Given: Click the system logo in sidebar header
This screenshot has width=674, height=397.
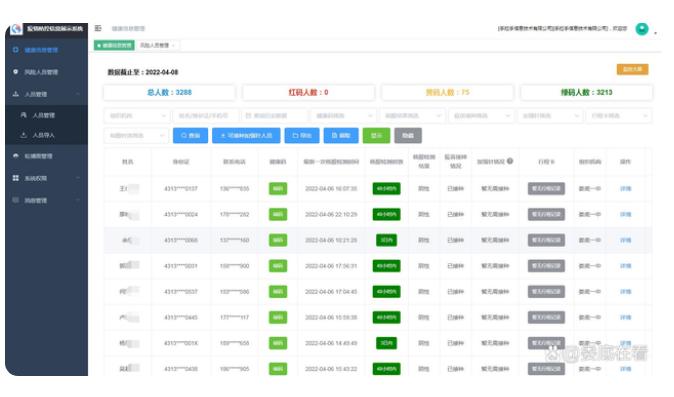Looking at the screenshot, I should (x=16, y=29).
